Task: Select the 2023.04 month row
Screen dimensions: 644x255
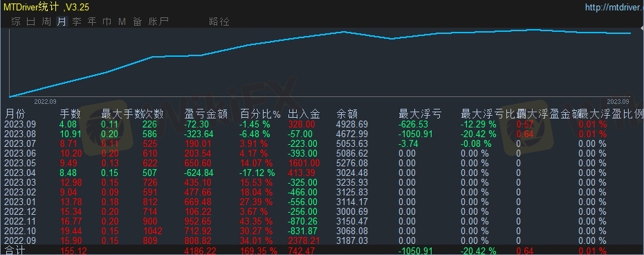Action: pos(322,173)
